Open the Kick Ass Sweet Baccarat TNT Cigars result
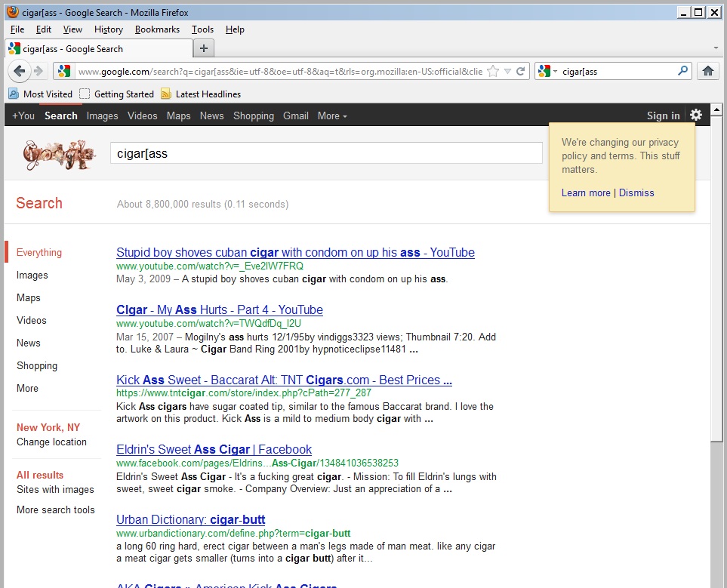The height and width of the screenshot is (588, 727). (284, 380)
